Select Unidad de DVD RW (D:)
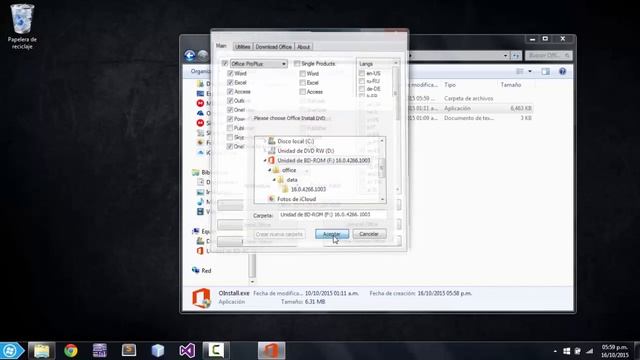Viewport: 640px width, 360px height. coord(305,151)
